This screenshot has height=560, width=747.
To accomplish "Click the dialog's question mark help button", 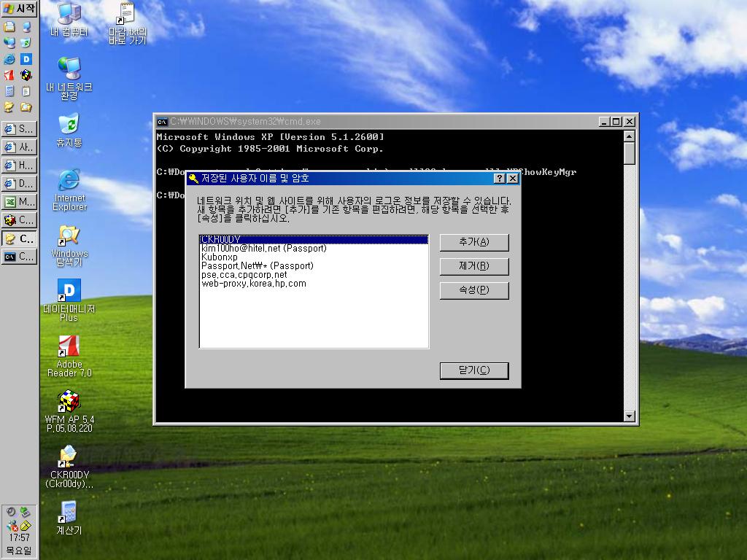I will [x=500, y=179].
